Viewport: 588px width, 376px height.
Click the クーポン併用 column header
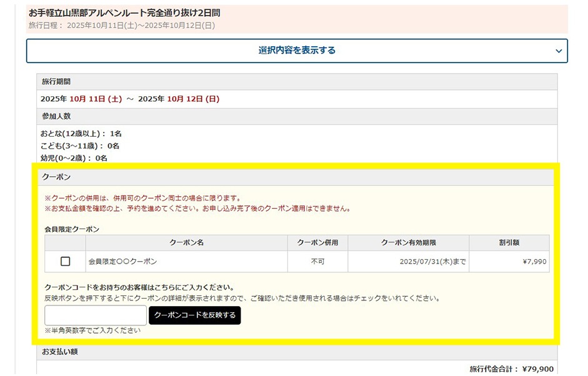coord(317,242)
